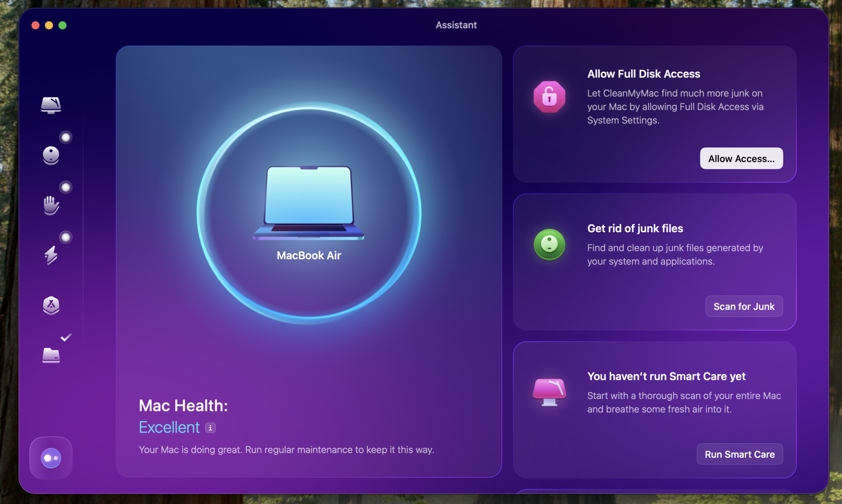
Task: Close the window with red button
Action: [36, 25]
